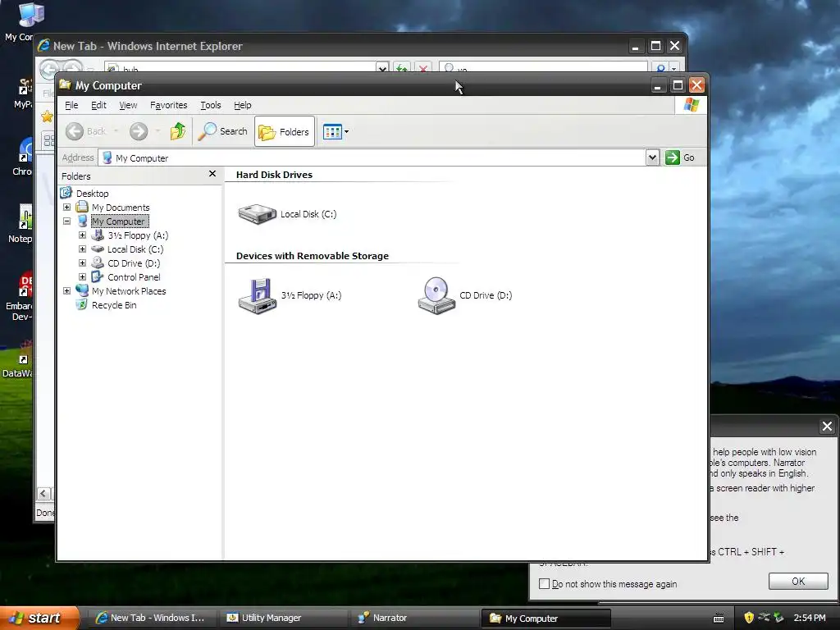
Task: Click OK in the Narrator dialog
Action: (798, 582)
